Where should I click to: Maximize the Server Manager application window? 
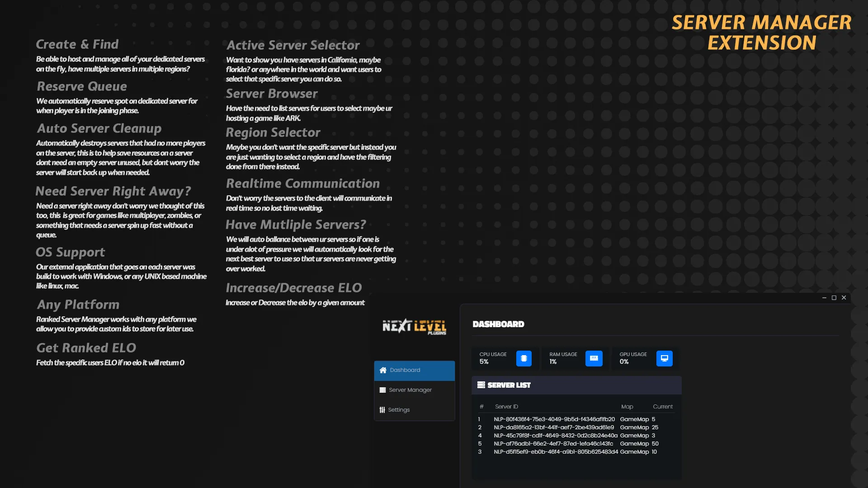834,298
